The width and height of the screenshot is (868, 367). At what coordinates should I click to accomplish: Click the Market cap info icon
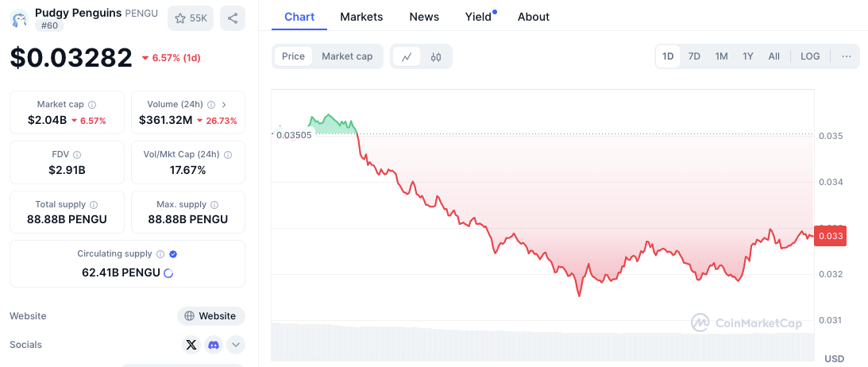click(92, 105)
